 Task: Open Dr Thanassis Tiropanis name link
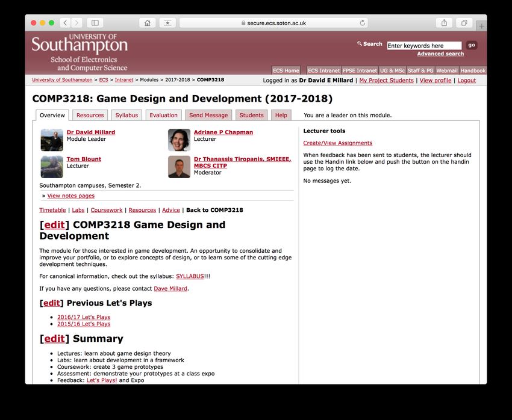click(x=242, y=162)
